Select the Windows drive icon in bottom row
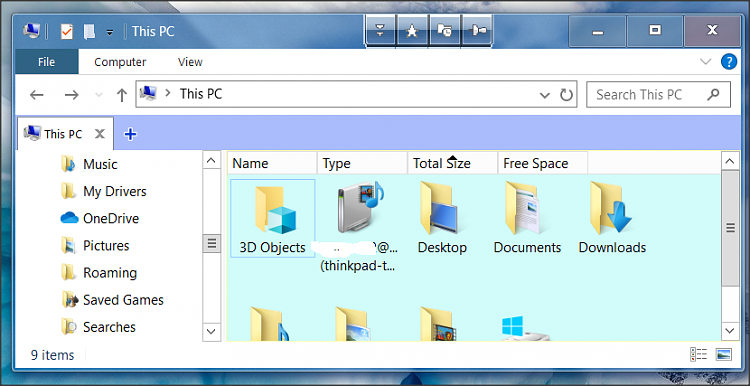This screenshot has height=386, width=750. pyautogui.click(x=525, y=327)
